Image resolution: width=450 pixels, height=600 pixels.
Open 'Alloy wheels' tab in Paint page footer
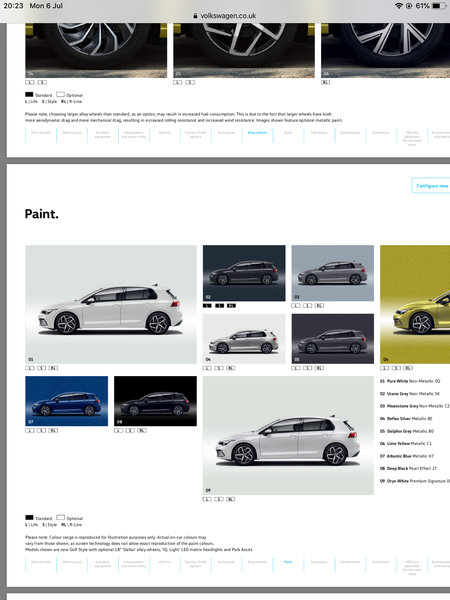258,562
